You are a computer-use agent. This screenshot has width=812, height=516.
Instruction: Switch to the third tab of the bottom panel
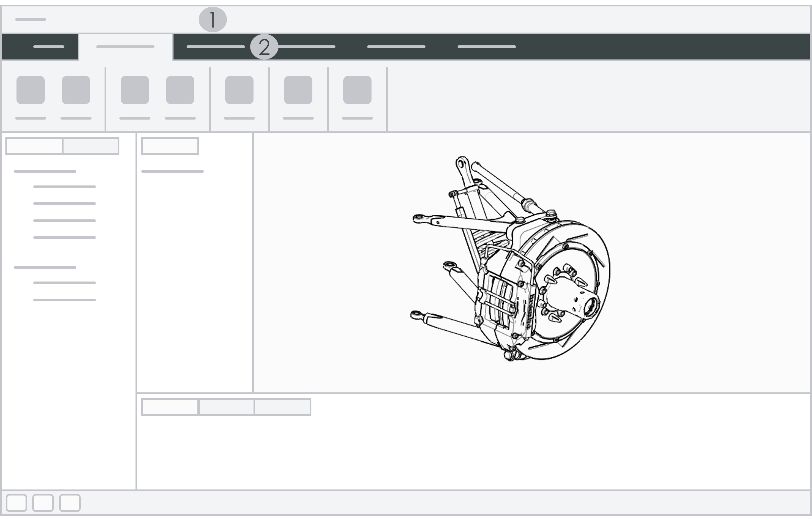pyautogui.click(x=282, y=407)
